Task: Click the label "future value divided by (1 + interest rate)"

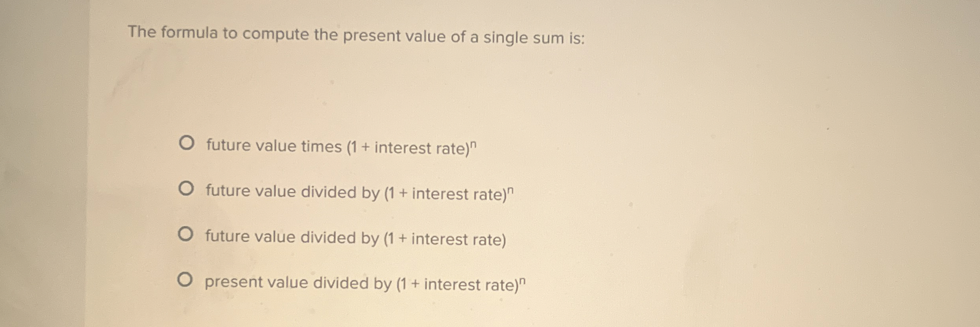Action: pos(355,238)
